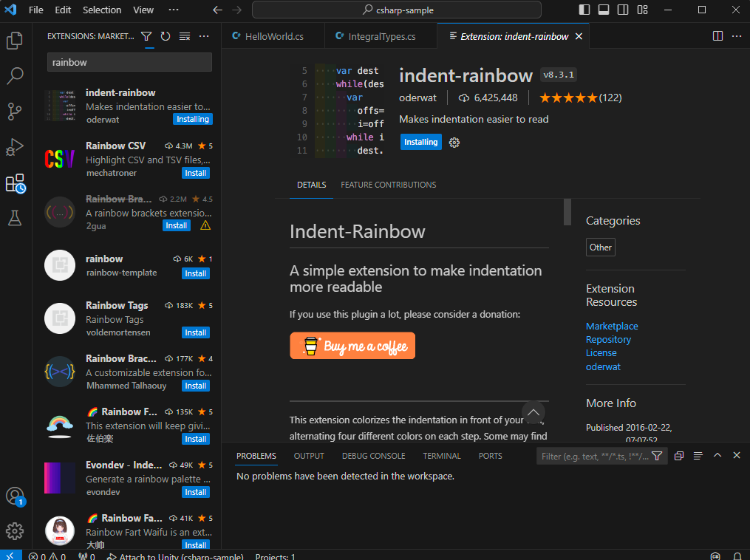Click the command center csharp-sample search
This screenshot has height=560, width=750.
pos(397,10)
